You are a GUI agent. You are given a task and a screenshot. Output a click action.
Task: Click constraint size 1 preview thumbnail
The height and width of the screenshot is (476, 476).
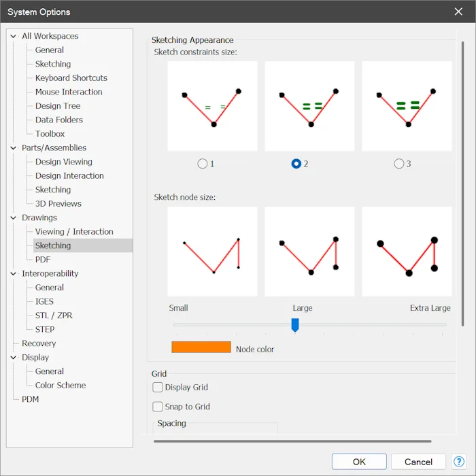212,106
